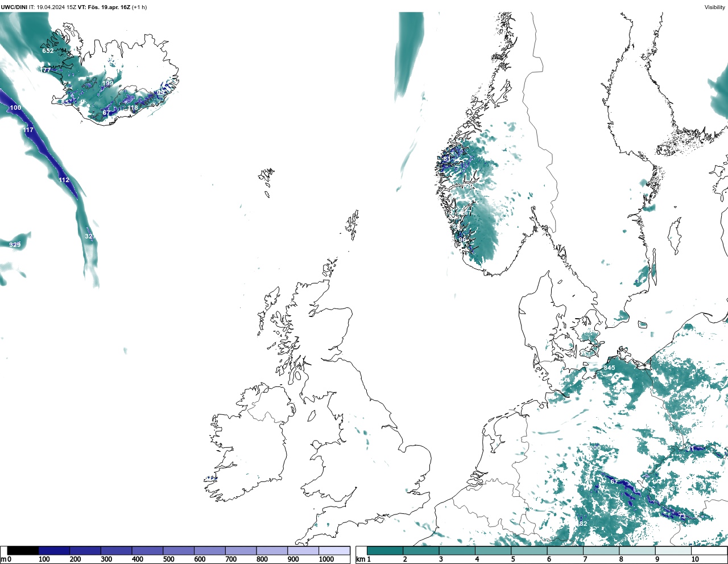Click the "199" value in central Iceland
The height and width of the screenshot is (564, 728).
point(107,83)
